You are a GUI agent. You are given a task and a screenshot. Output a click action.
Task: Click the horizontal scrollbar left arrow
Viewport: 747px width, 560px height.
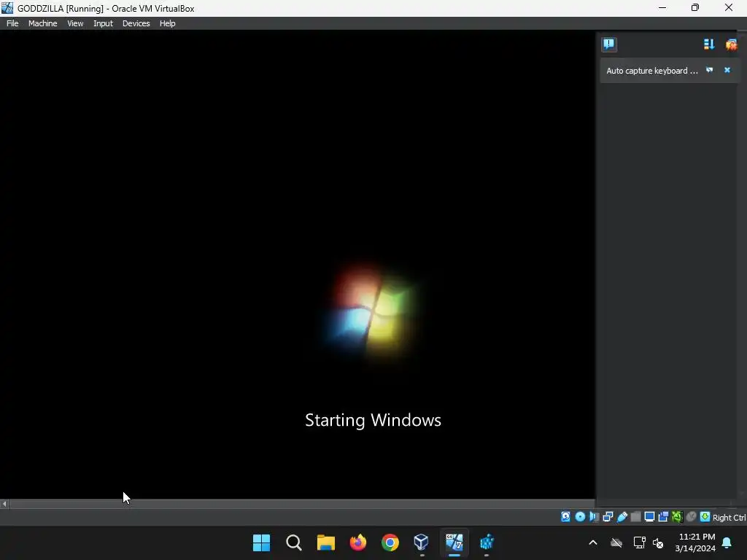[x=4, y=503]
